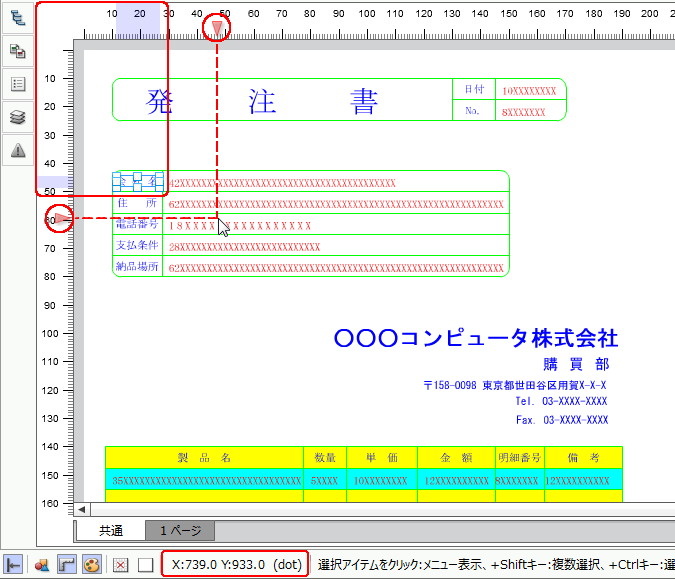Select the 電話番号 label
This screenshot has width=675, height=579.
click(137, 224)
